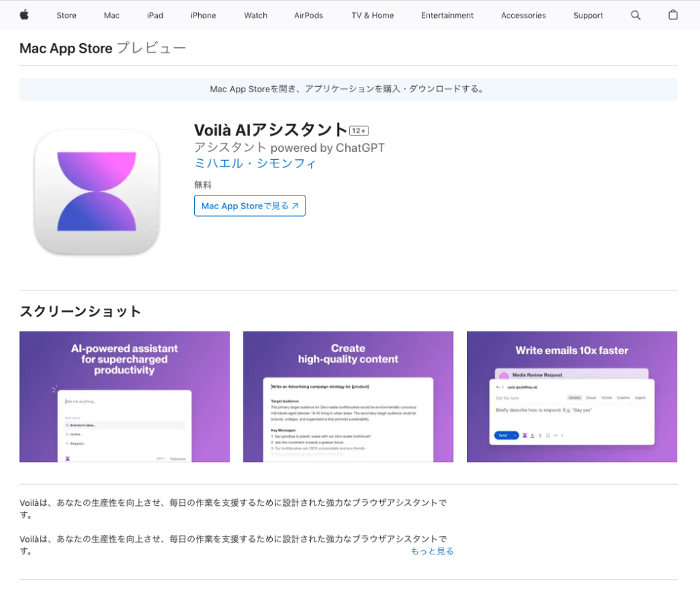Open the iPhone menu item
The height and width of the screenshot is (592, 700).
click(x=203, y=15)
